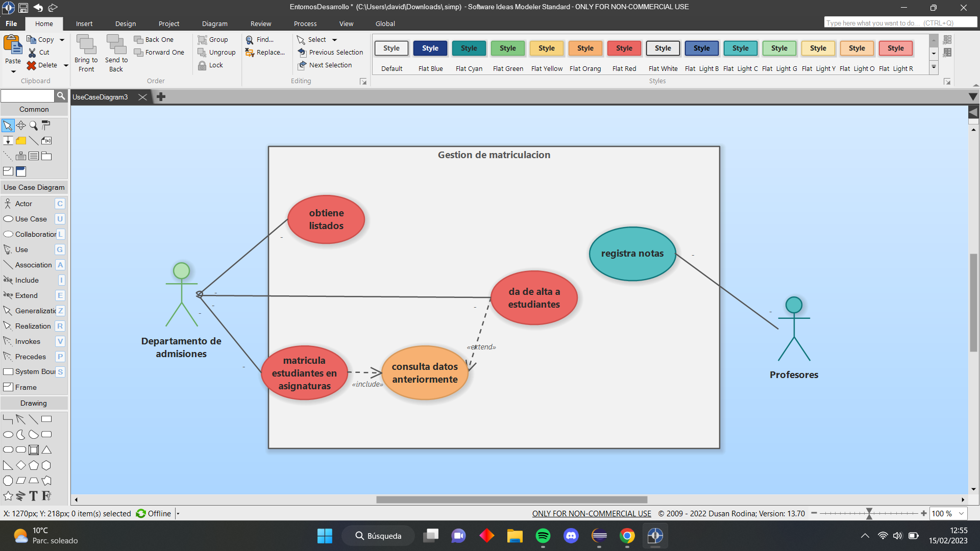Choose the Include relationship tool

27,280
